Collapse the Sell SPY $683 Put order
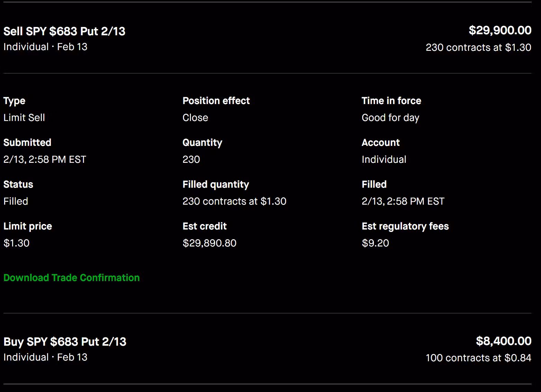541x392 pixels. pyautogui.click(x=64, y=31)
